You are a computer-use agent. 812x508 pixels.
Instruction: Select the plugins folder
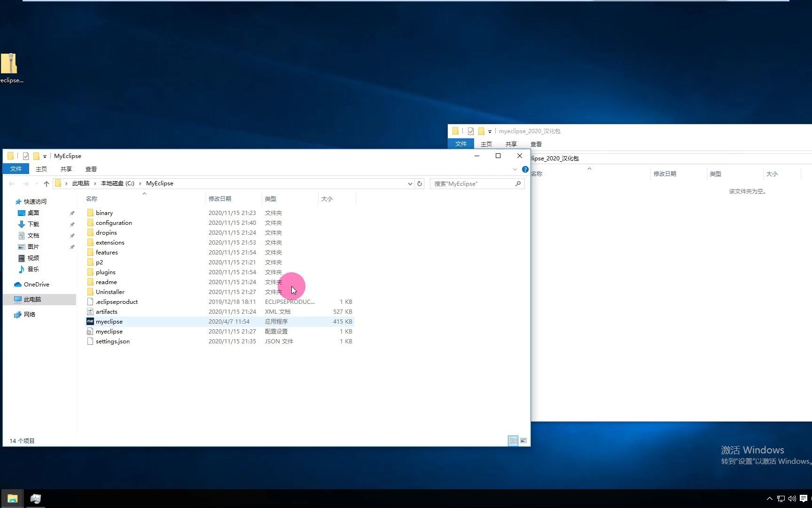(x=105, y=272)
